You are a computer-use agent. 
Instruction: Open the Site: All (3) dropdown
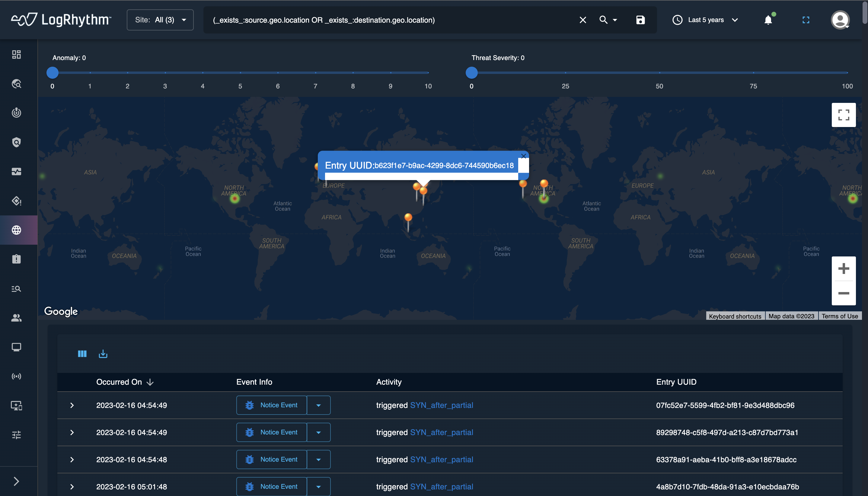(x=160, y=20)
